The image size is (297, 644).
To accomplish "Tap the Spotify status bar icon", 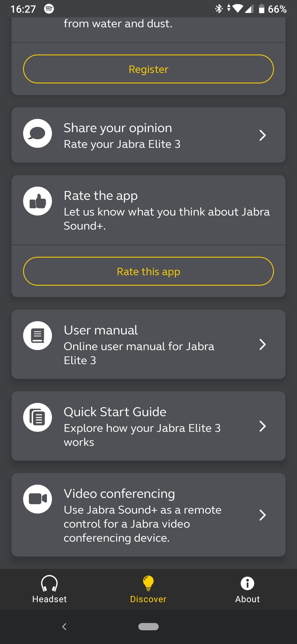I will pos(49,9).
